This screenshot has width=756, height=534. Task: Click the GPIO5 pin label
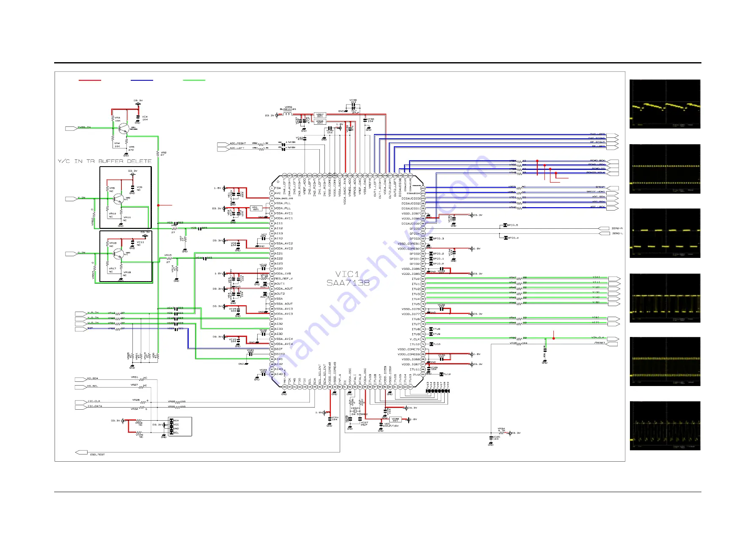(415, 229)
